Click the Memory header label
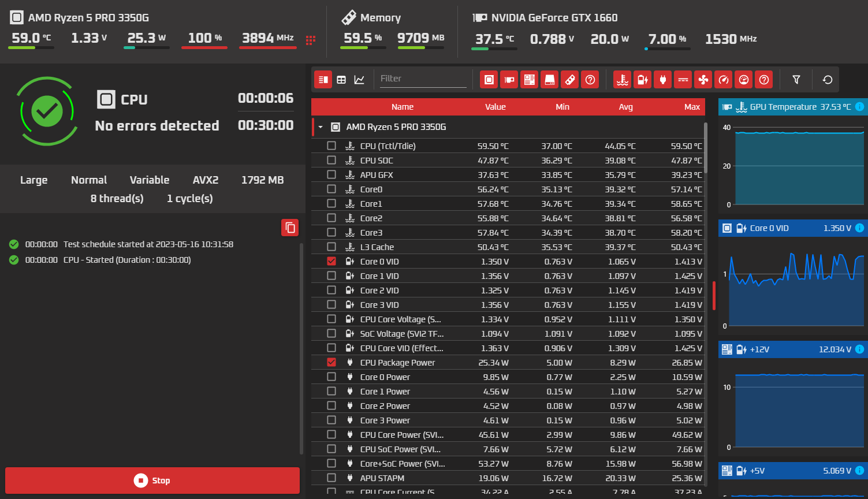The height and width of the screenshot is (499, 868). (x=381, y=18)
